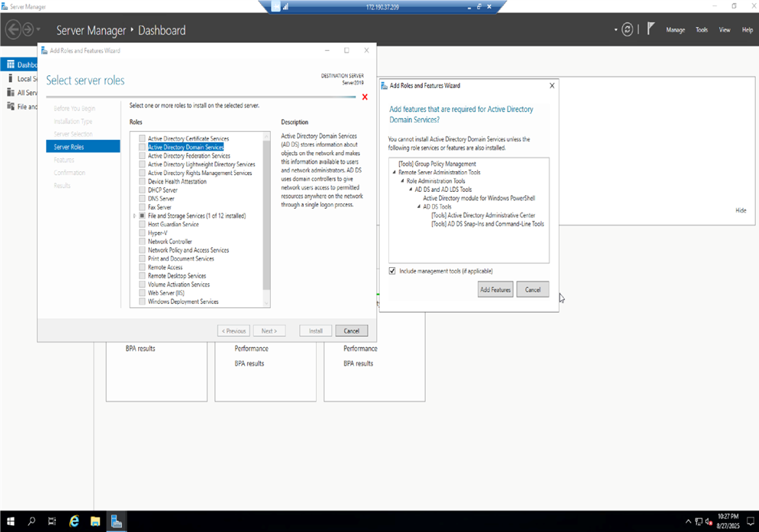Open File Explorer from the taskbar
The height and width of the screenshot is (532, 759).
pos(95,521)
